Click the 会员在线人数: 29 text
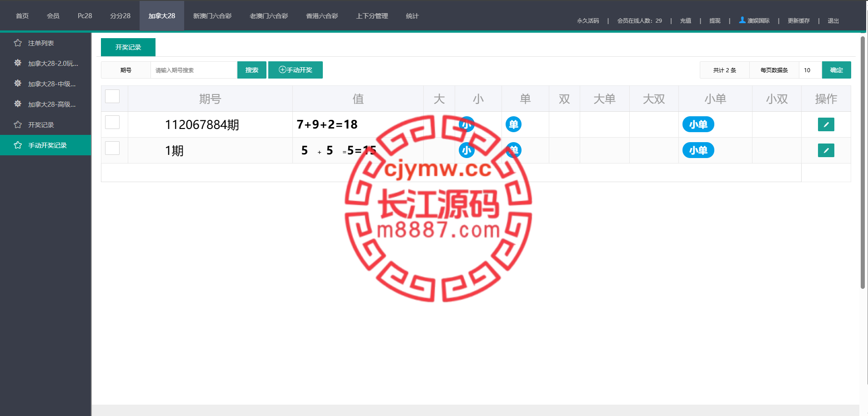 pos(639,21)
